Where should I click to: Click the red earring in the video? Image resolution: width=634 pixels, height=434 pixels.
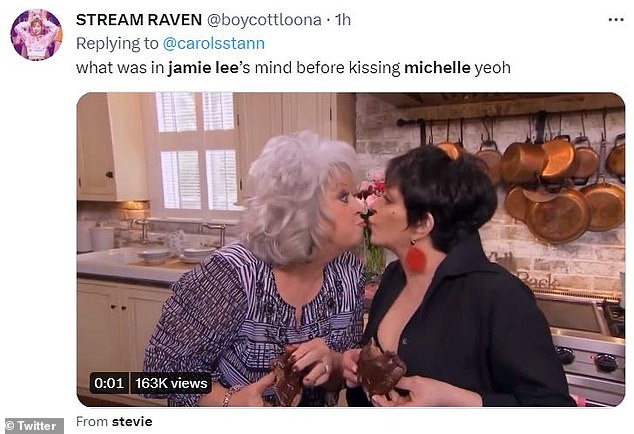click(x=415, y=257)
